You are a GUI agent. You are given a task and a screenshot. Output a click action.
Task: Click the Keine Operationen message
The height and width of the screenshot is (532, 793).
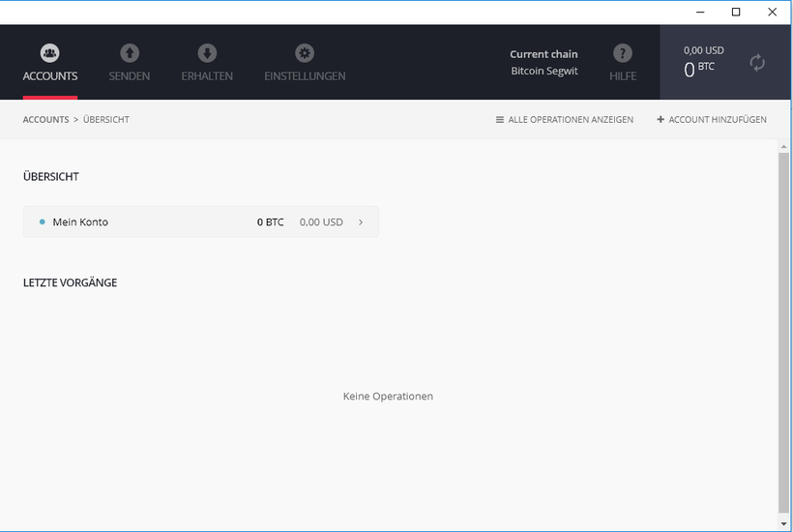click(388, 397)
